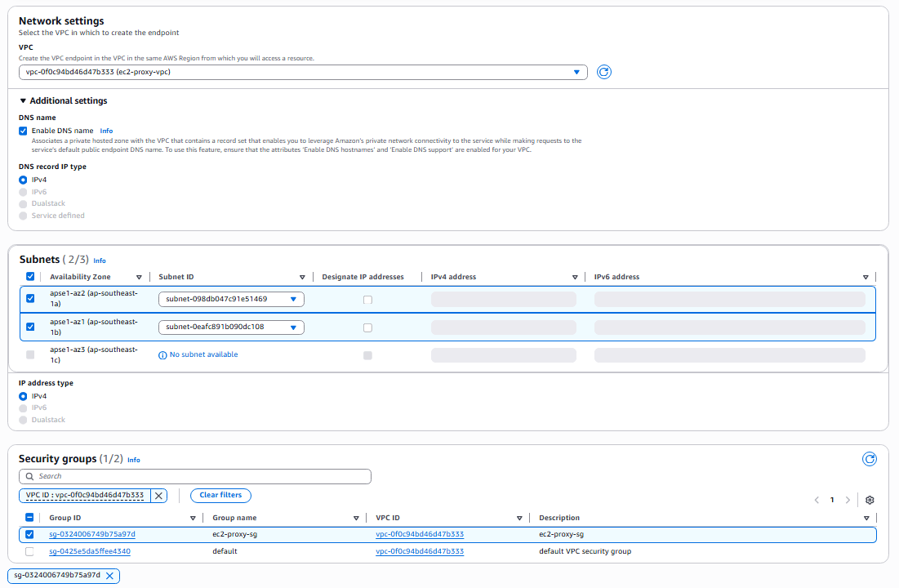Sort security groups by Group name
899x588 pixels.
(356, 518)
